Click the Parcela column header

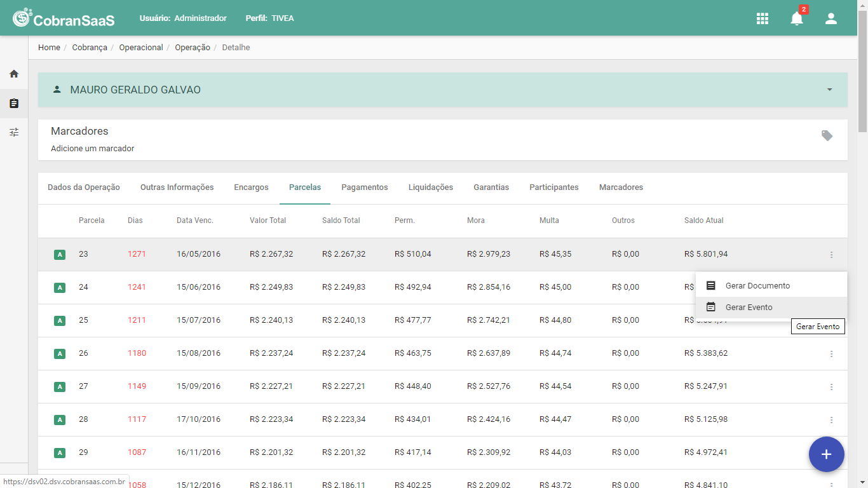92,220
